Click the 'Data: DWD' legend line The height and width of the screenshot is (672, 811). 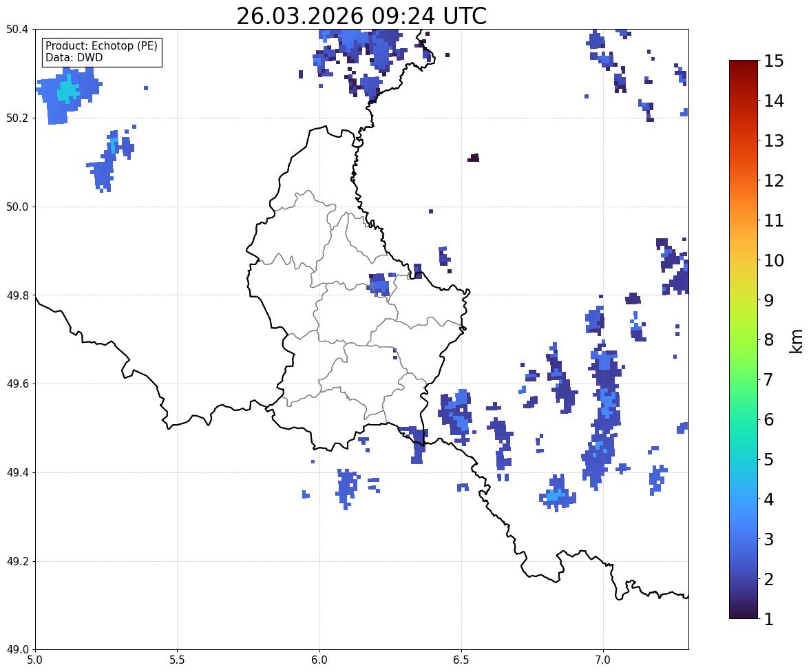pyautogui.click(x=74, y=57)
